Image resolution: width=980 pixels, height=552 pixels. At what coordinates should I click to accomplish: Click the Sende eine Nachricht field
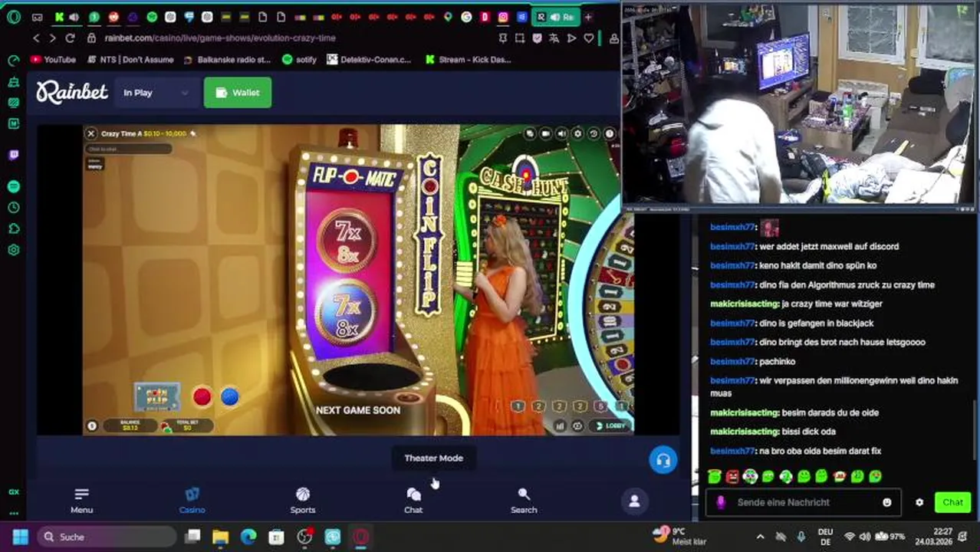805,502
